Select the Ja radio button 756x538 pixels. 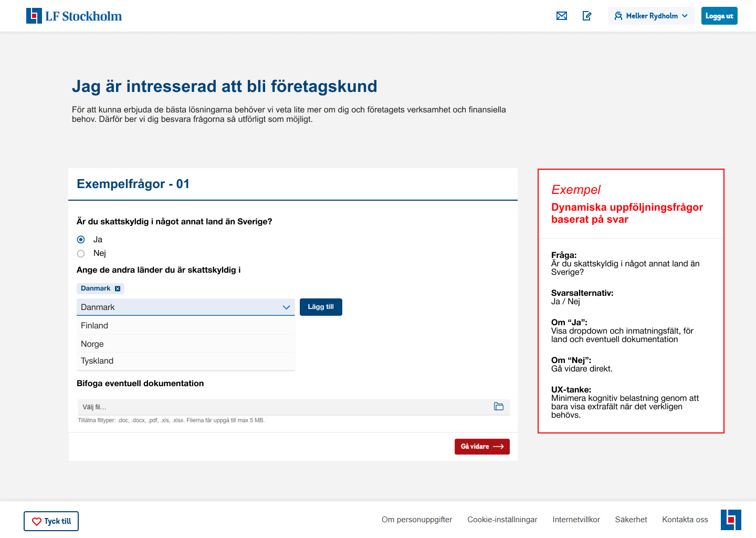(81, 240)
